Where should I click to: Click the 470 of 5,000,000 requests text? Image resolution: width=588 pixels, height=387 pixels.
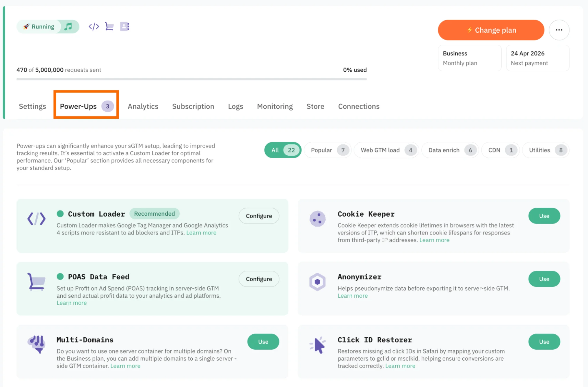click(x=59, y=70)
